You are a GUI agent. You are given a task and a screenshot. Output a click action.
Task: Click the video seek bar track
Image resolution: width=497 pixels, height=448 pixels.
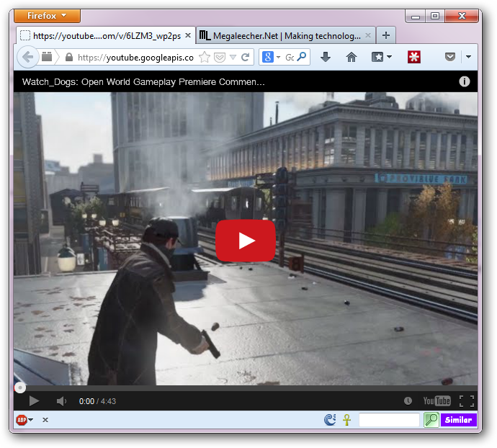(x=246, y=388)
